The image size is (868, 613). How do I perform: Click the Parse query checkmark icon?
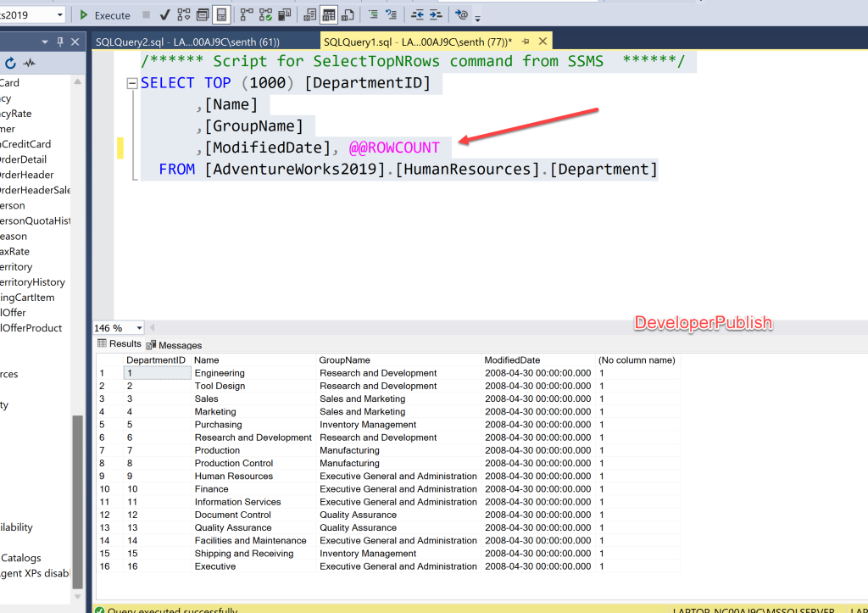point(164,15)
